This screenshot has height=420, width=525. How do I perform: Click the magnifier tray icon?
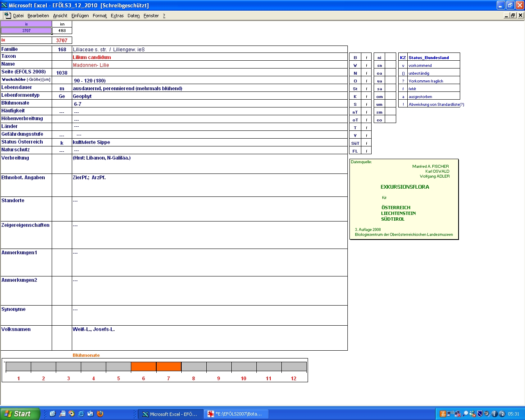[465, 414]
